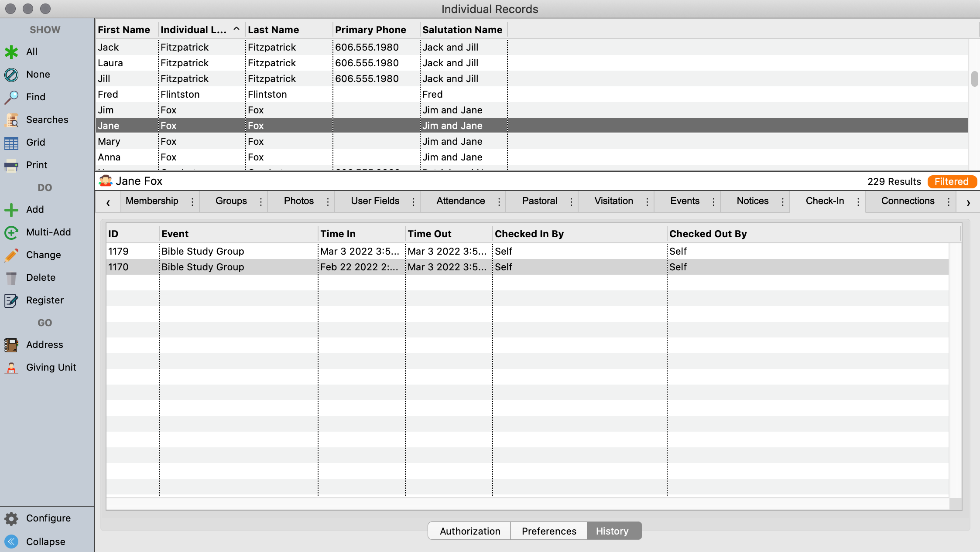Click the pencil Change icon
This screenshot has height=552, width=980.
[11, 255]
